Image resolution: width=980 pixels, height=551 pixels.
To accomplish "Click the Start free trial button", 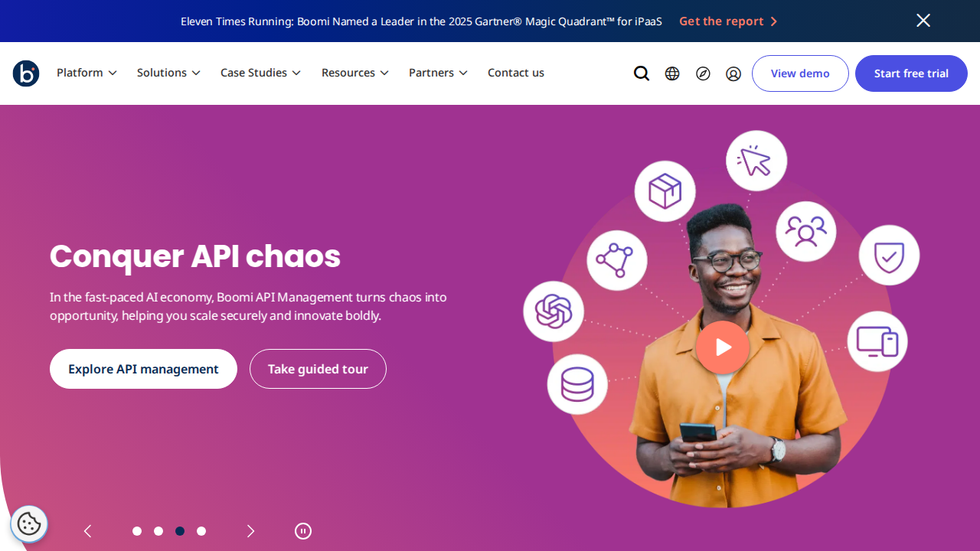I will [911, 73].
